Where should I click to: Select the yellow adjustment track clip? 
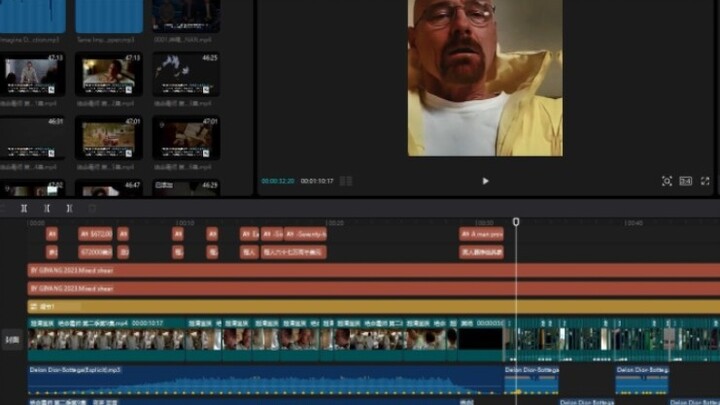[x=374, y=306]
